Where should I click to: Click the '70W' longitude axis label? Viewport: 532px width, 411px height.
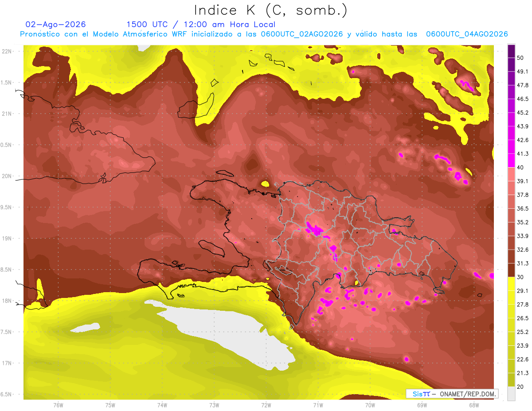point(370,405)
